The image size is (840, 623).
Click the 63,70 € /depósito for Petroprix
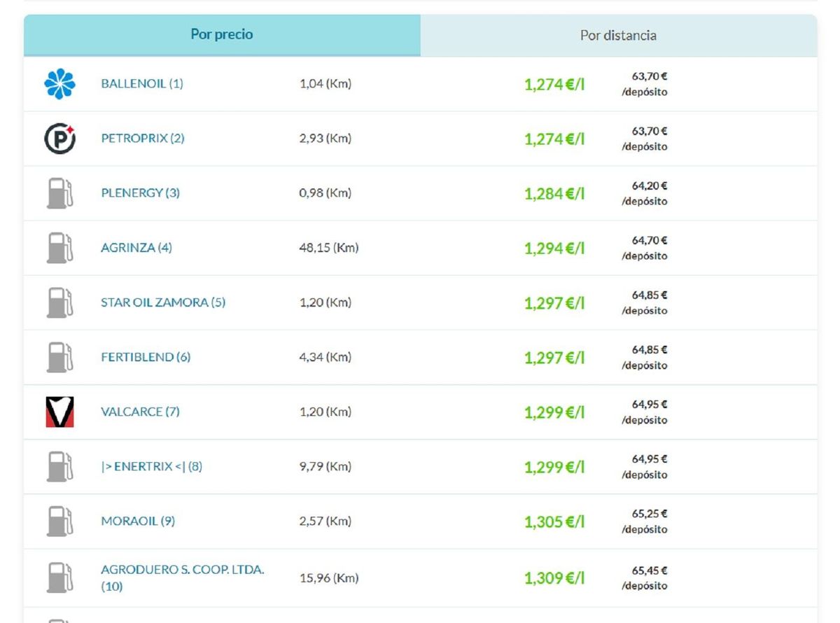tap(645, 139)
